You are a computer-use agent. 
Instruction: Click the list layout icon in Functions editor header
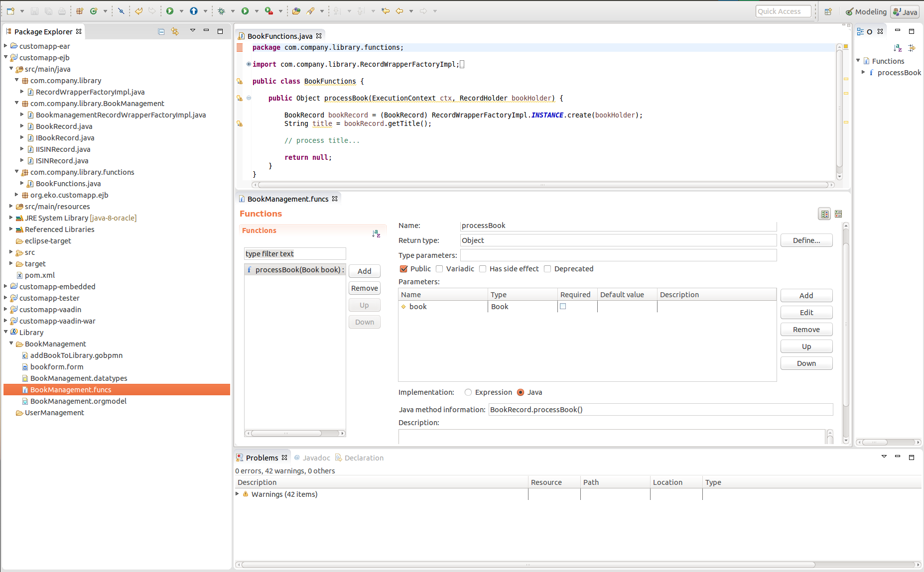838,214
